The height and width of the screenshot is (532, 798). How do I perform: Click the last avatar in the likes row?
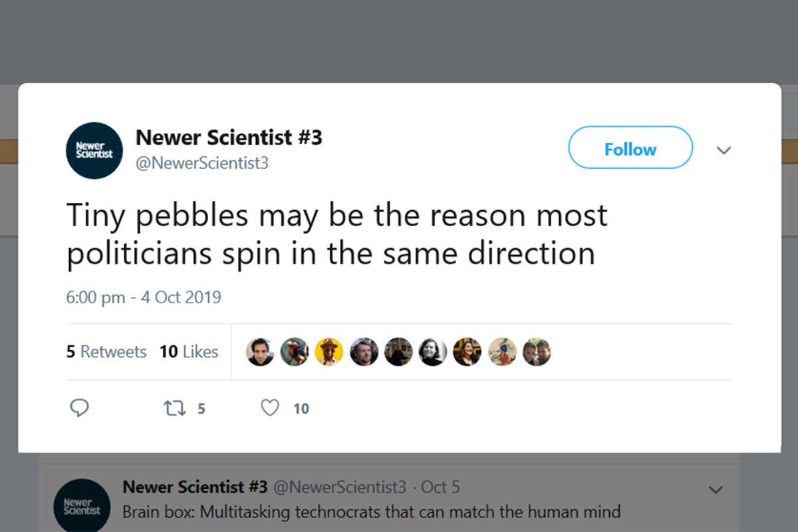(537, 352)
